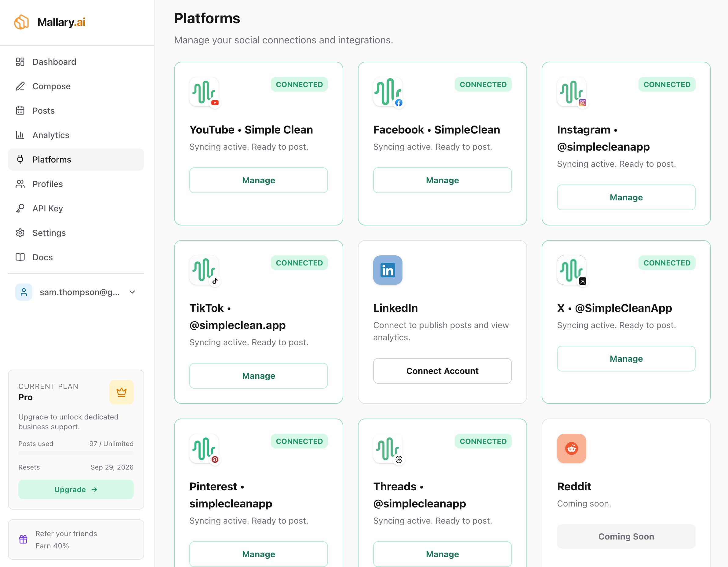Go to the Posts menu item
728x567 pixels.
(76, 110)
